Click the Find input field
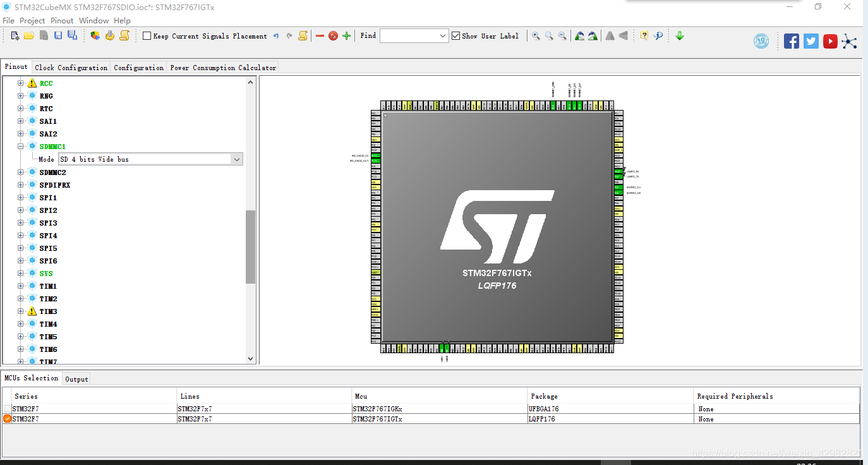This screenshot has height=465, width=868. 409,36
